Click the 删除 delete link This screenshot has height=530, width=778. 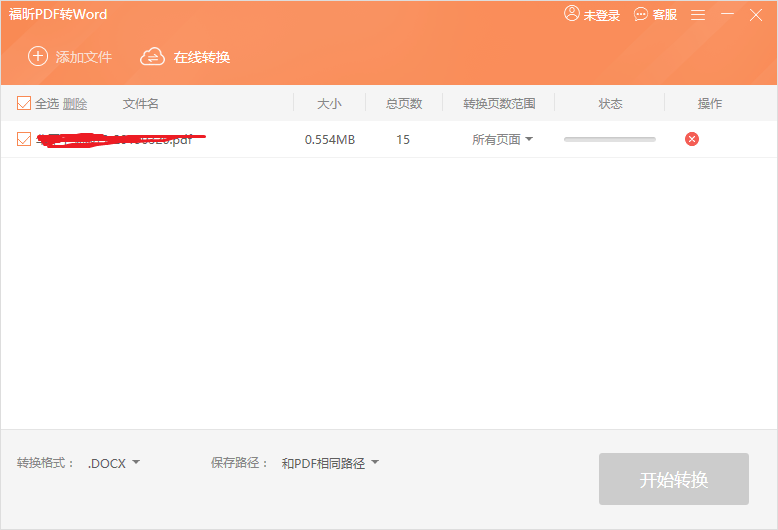point(75,103)
